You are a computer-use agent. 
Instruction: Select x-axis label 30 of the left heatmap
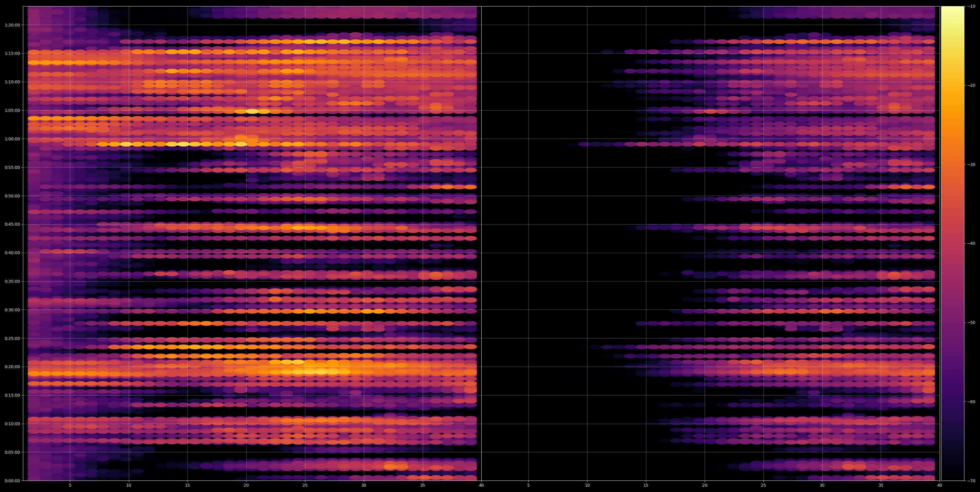[x=364, y=485]
